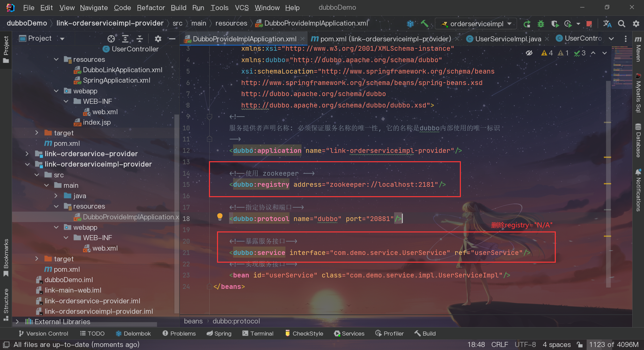Close the DubboProvideImplApplication.xml tab
Viewport: 644px width, 350px height.
303,39
